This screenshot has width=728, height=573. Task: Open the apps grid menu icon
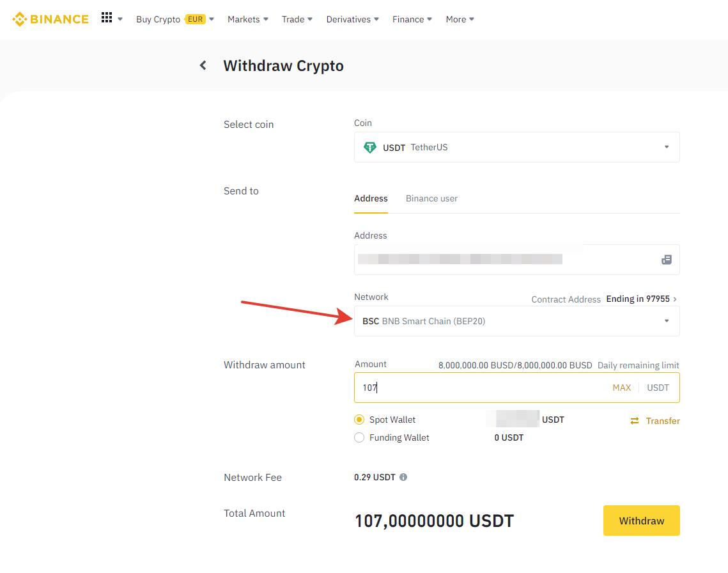click(x=107, y=18)
